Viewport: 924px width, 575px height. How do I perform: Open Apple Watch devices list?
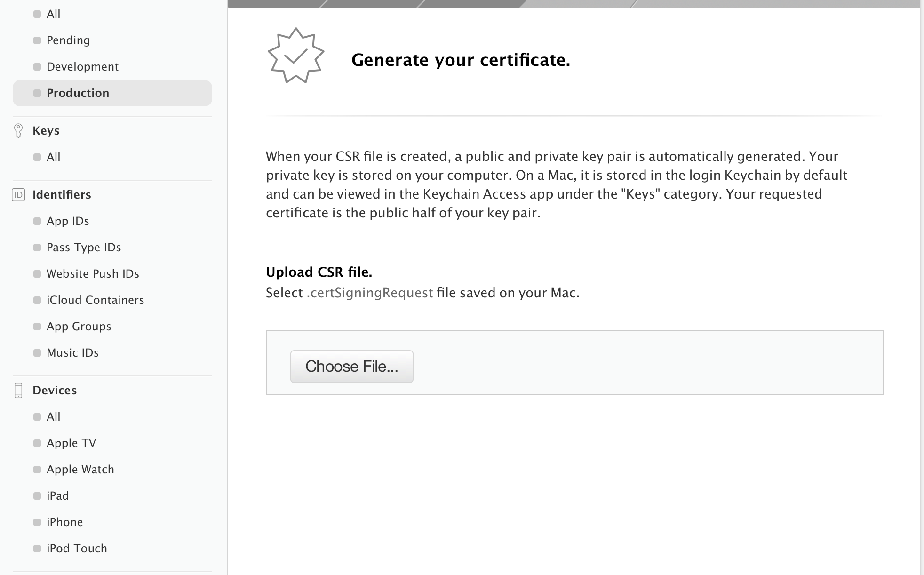tap(80, 470)
